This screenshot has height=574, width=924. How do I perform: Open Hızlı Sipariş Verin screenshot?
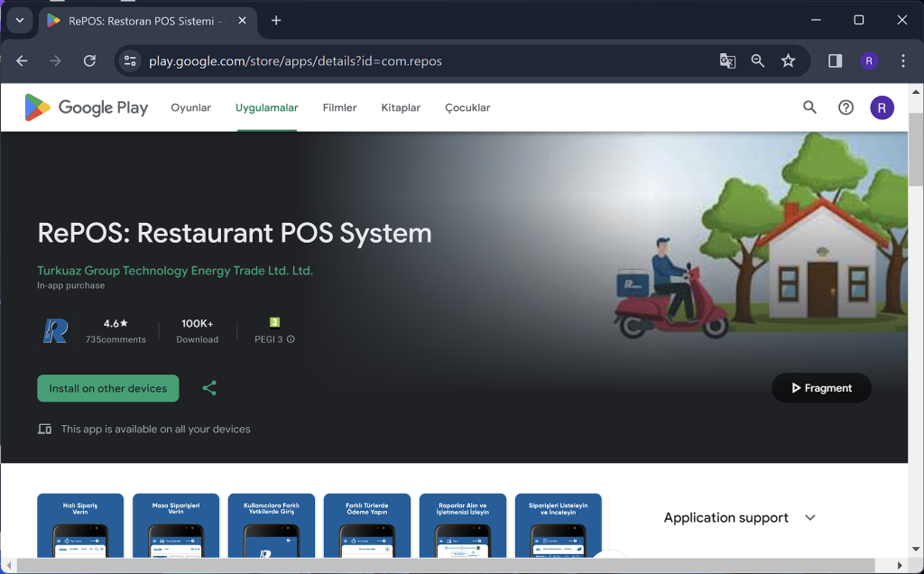pyautogui.click(x=80, y=525)
